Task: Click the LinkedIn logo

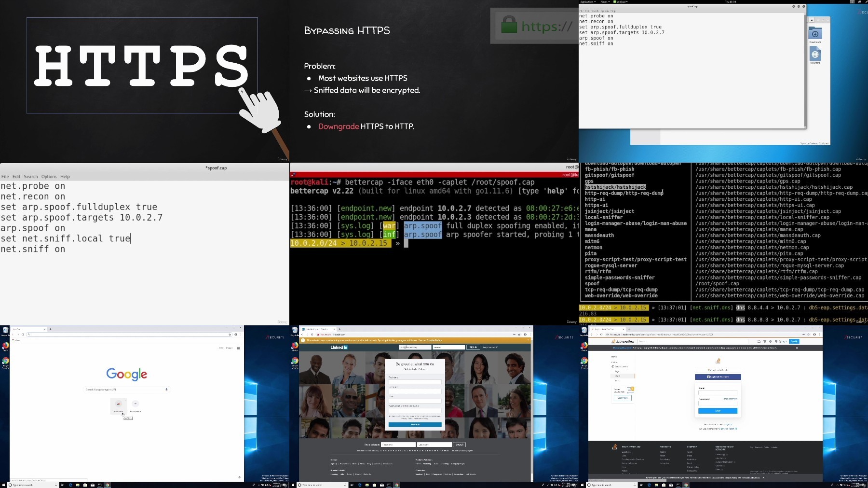Action: [x=339, y=348]
